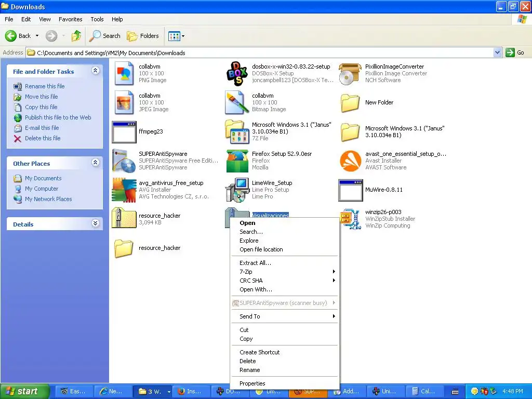Choose Open in the context menu

click(x=285, y=223)
